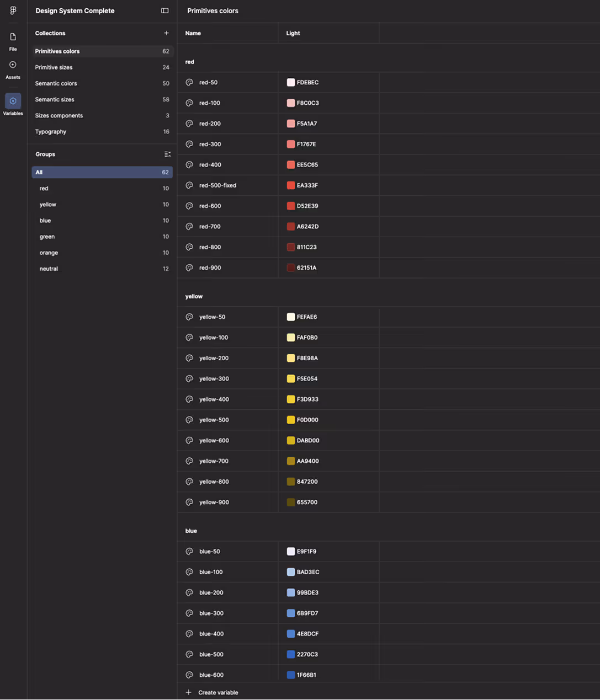The width and height of the screenshot is (600, 700).
Task: Click the color type icon for blue-50
Action: pos(189,552)
